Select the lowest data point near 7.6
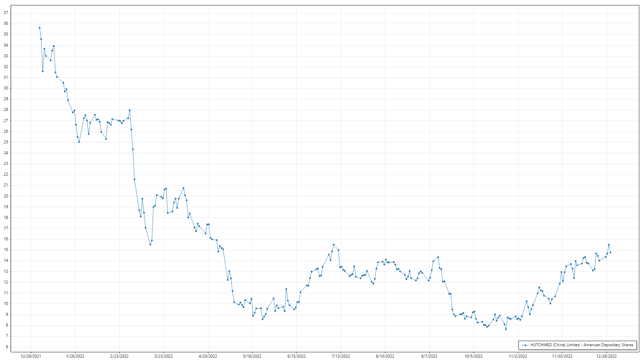This screenshot has height=362, width=644. 506,329
